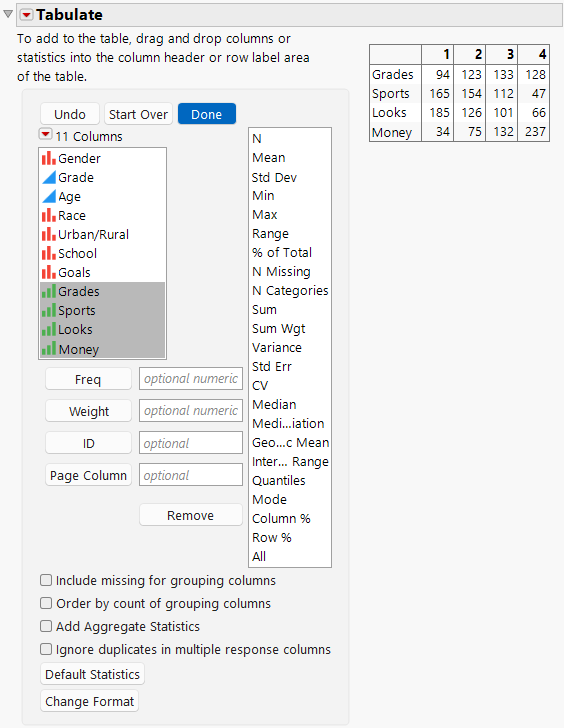
Task: Click the ordinal icon beside Grades
Action: point(48,292)
